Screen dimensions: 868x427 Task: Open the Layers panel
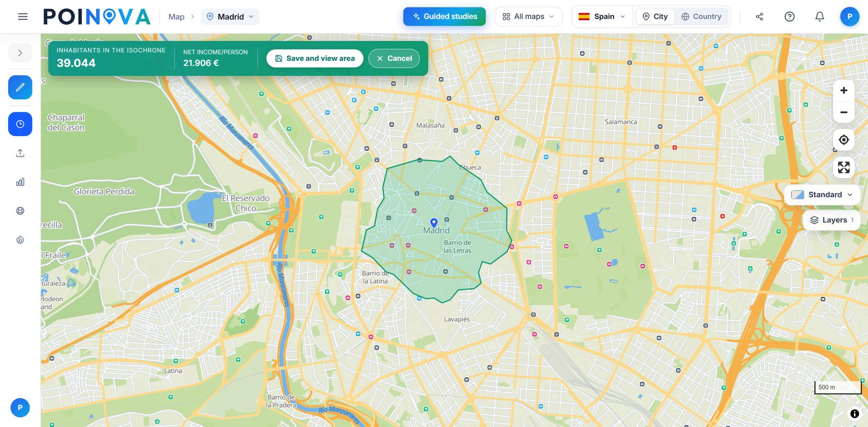(831, 220)
